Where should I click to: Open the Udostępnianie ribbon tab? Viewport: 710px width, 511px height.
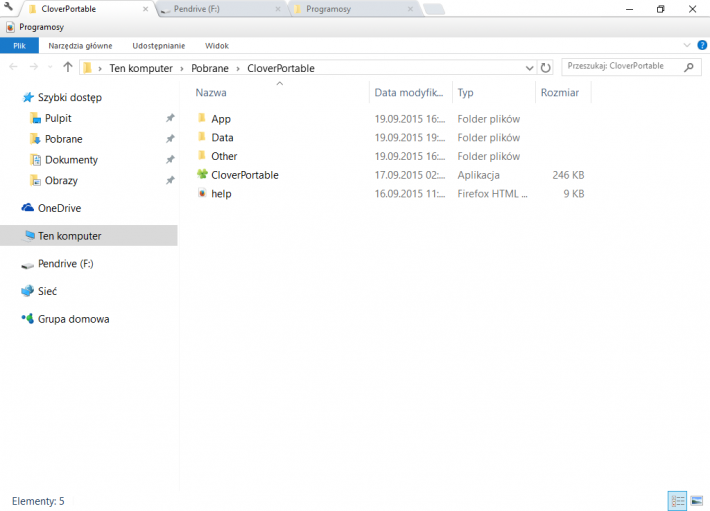coord(158,46)
